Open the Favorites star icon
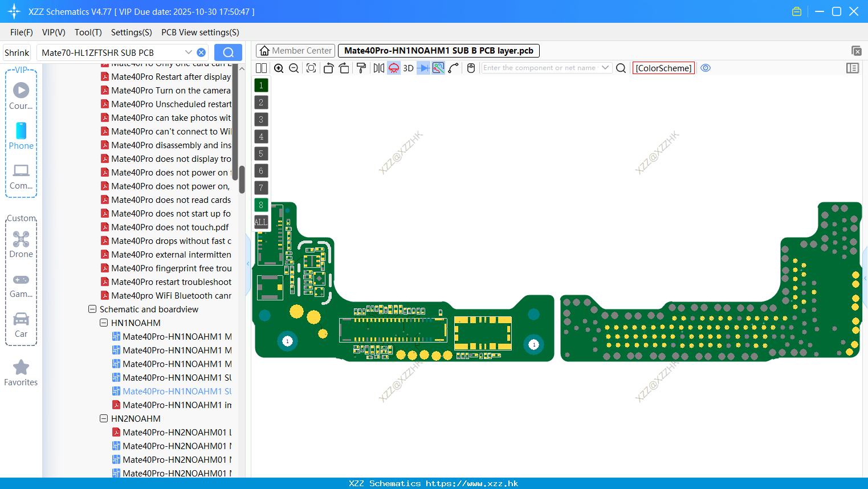 [x=21, y=373]
